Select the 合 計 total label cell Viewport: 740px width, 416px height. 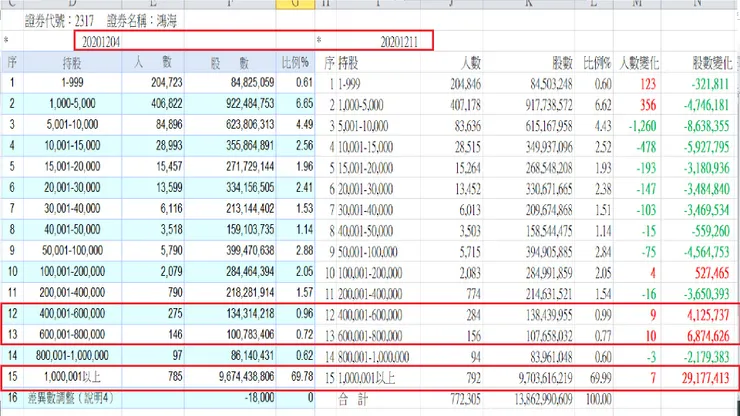pos(353,399)
